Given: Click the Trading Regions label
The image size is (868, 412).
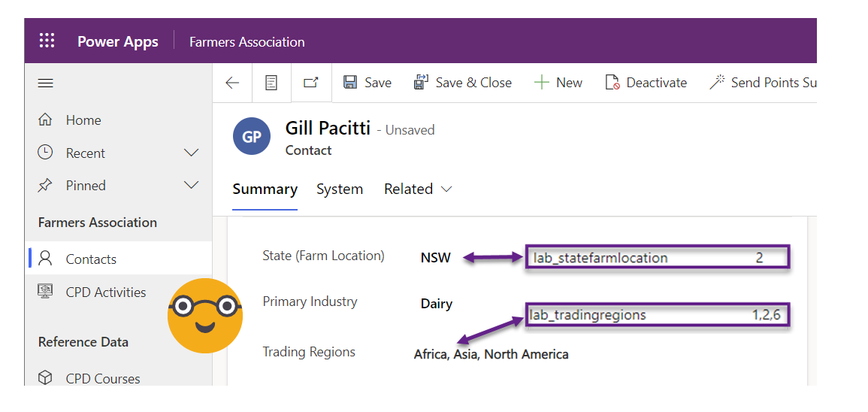Looking at the screenshot, I should [309, 352].
